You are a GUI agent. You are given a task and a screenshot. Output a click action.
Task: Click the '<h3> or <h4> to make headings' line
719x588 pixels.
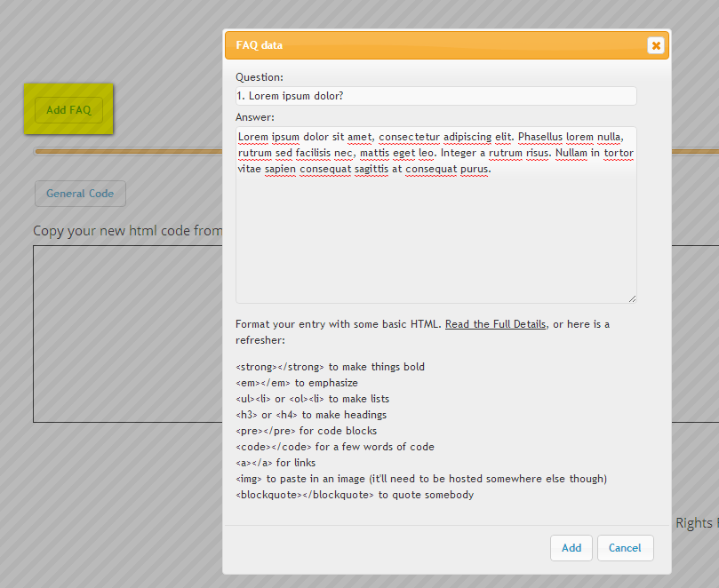coord(311,415)
